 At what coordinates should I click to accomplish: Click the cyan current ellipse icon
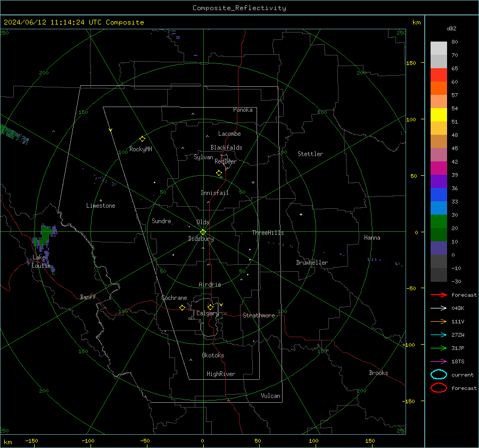pyautogui.click(x=439, y=374)
